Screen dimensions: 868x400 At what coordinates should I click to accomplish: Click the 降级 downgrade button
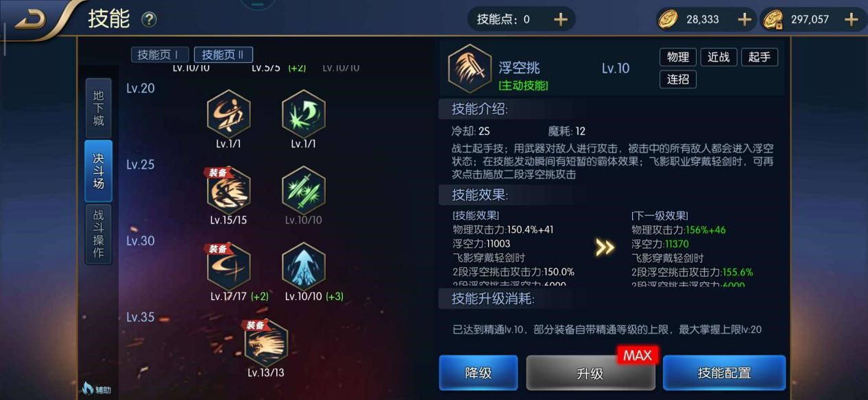tap(479, 373)
